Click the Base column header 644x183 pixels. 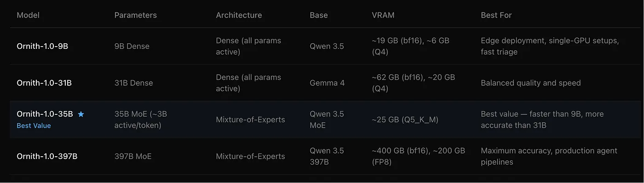pos(319,15)
